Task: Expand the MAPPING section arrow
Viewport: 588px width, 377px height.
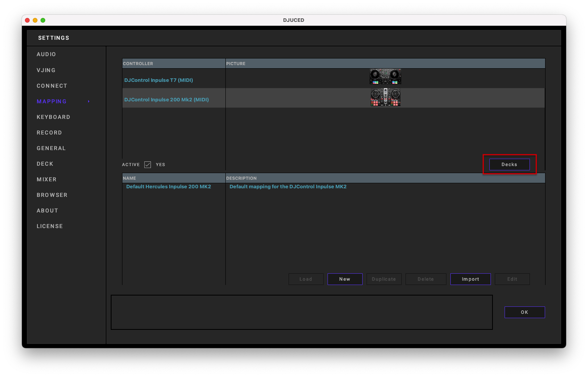Action: tap(89, 101)
